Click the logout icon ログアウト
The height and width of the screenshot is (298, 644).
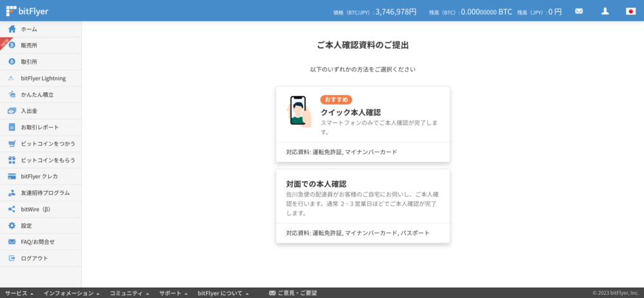(12, 258)
